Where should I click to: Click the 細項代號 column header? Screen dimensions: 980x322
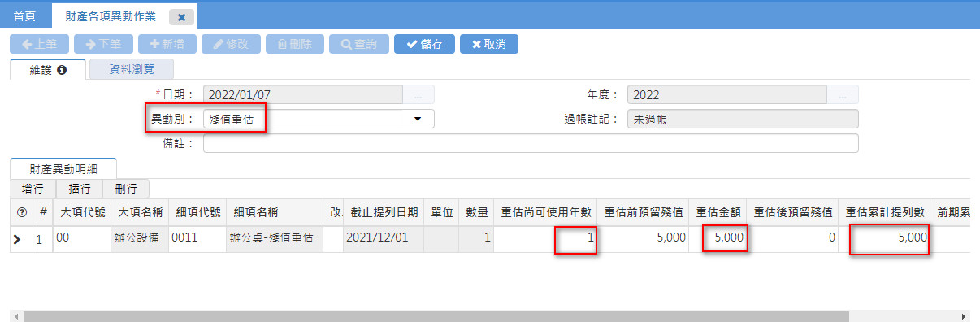click(x=197, y=212)
